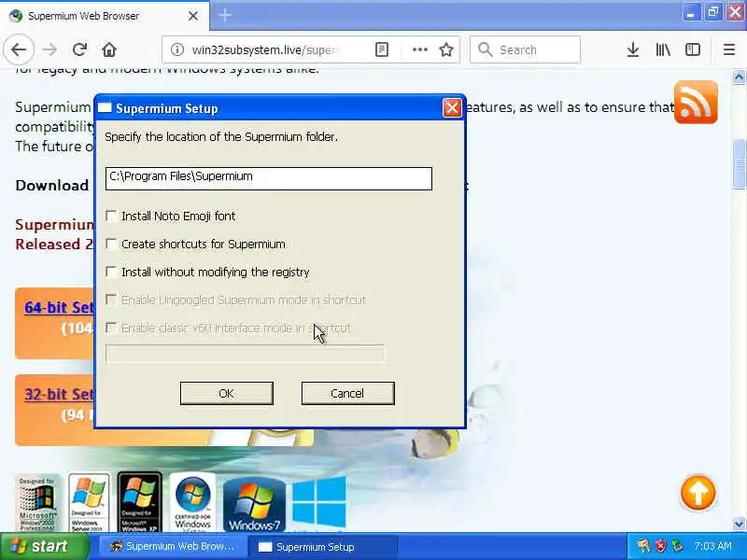The height and width of the screenshot is (560, 747).
Task: Click the Windows Vista certified logo
Action: (x=192, y=502)
